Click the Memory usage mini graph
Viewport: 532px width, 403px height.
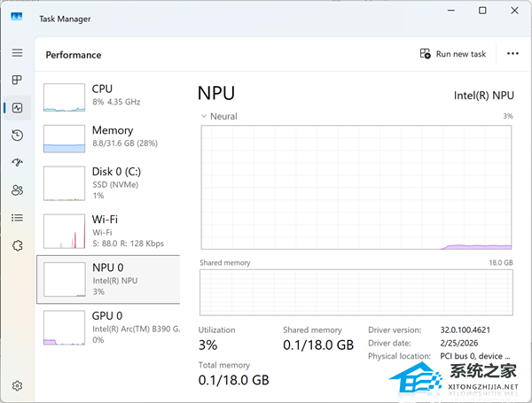[x=64, y=139]
